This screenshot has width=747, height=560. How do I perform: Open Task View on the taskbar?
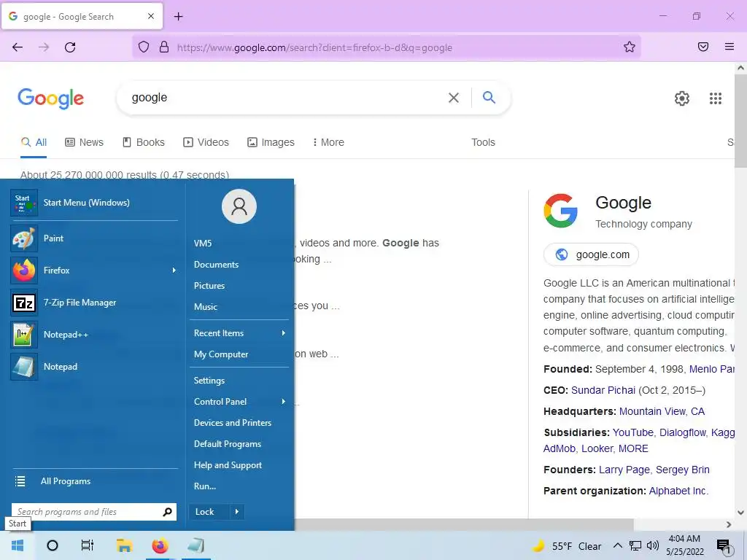pyautogui.click(x=88, y=545)
